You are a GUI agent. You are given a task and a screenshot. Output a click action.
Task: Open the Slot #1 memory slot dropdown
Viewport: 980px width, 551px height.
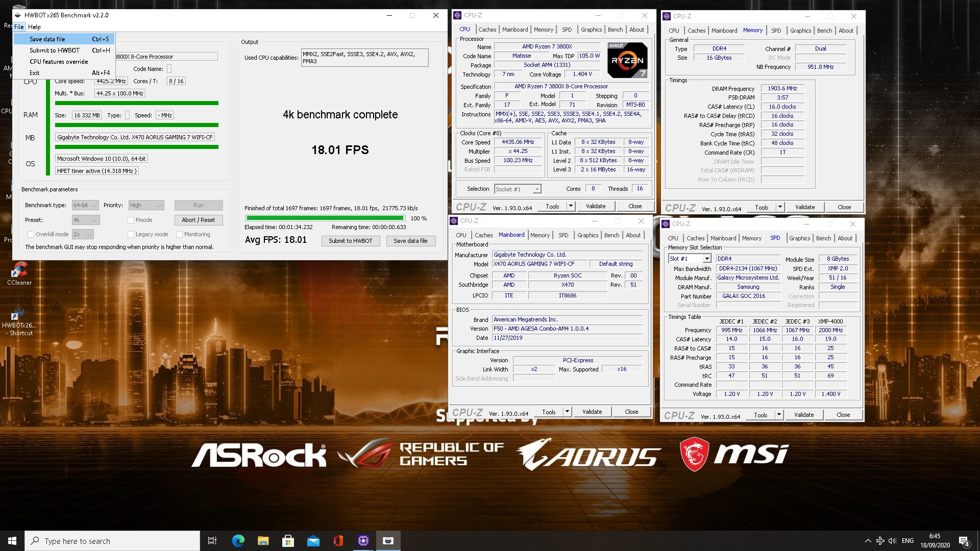[x=690, y=259]
